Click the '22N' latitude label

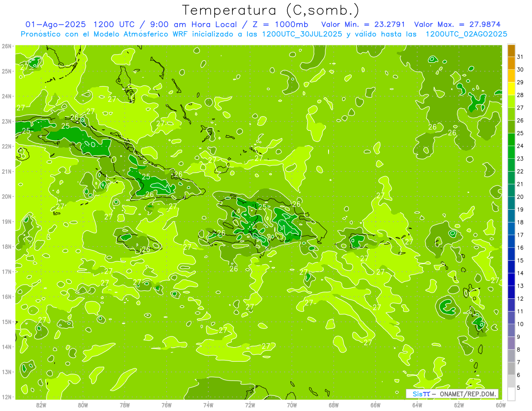7,146
